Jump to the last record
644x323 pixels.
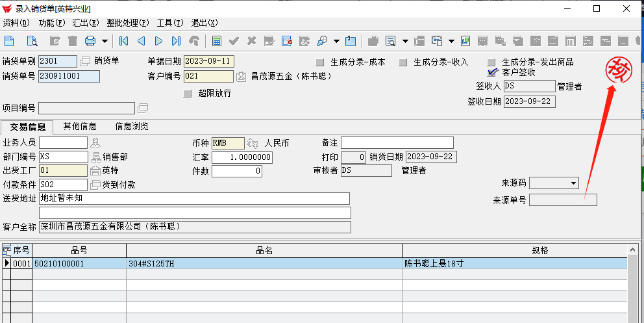pyautogui.click(x=176, y=41)
